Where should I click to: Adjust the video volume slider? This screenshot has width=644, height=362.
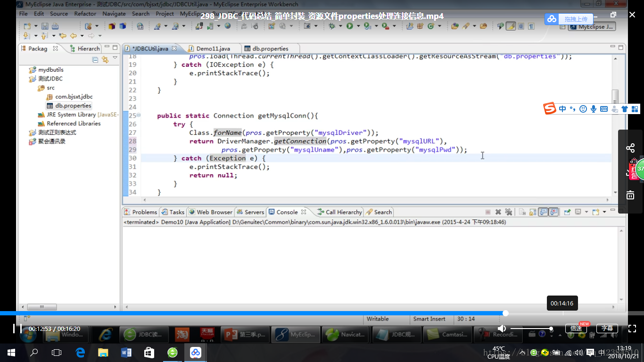tap(531, 329)
